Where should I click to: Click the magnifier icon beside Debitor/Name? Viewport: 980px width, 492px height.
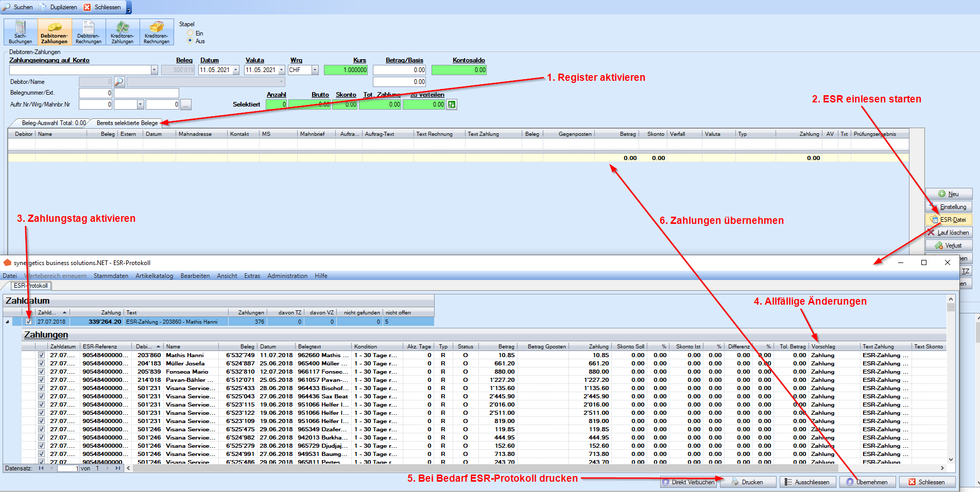(119, 82)
